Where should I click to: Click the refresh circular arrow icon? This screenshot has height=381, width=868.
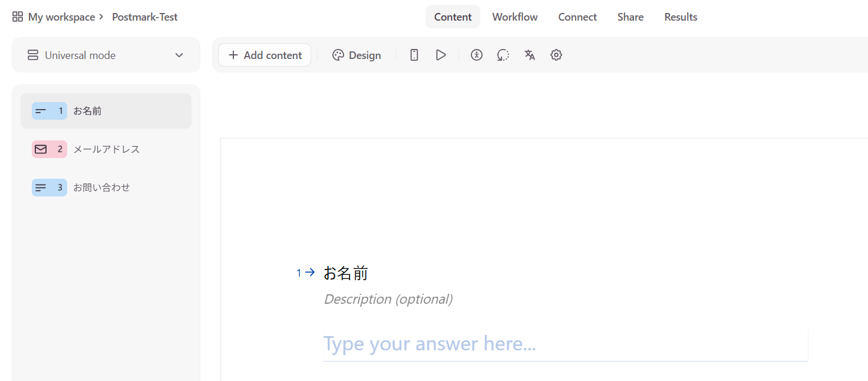503,55
